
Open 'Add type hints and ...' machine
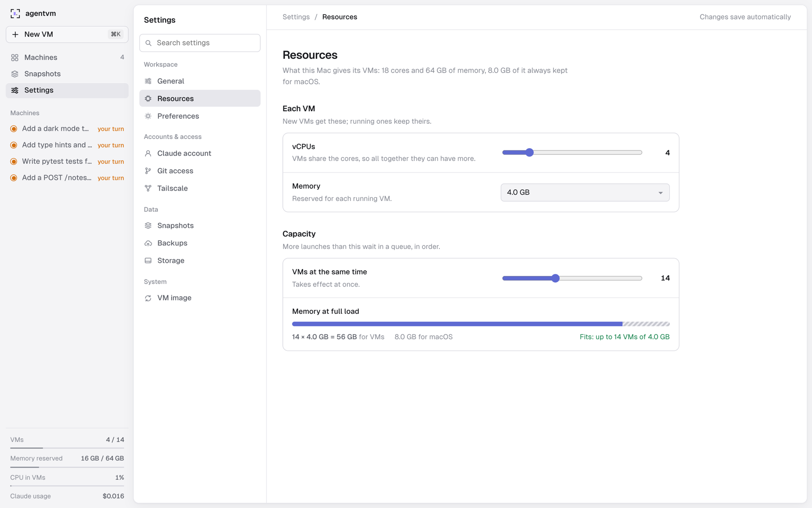tap(67, 145)
